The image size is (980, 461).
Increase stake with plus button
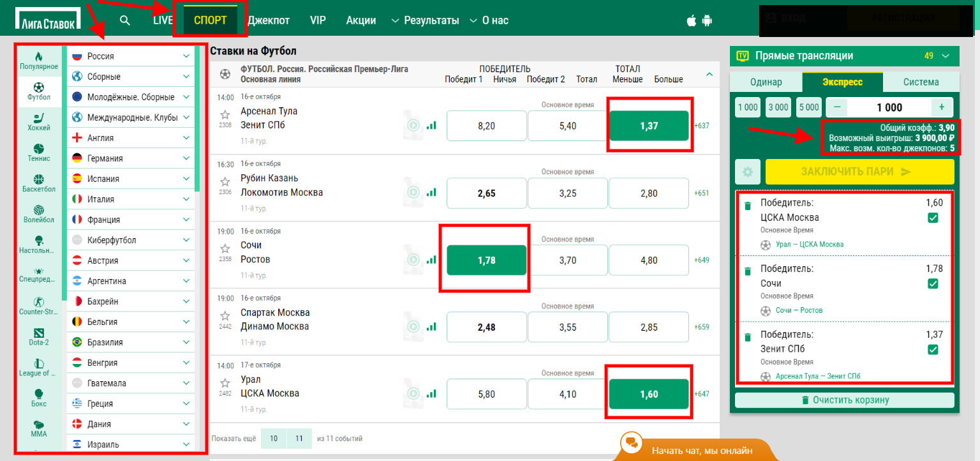pyautogui.click(x=941, y=107)
